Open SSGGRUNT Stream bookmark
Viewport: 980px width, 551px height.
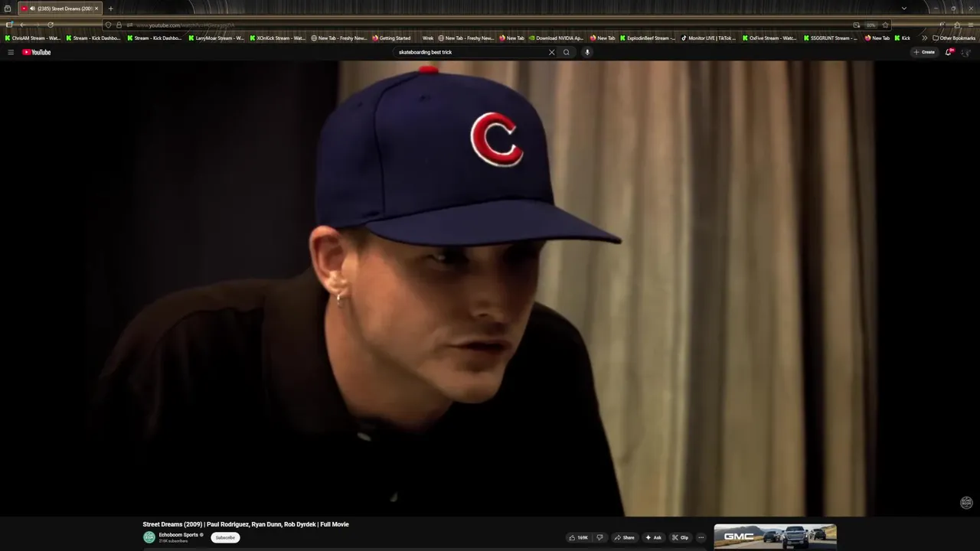831,38
